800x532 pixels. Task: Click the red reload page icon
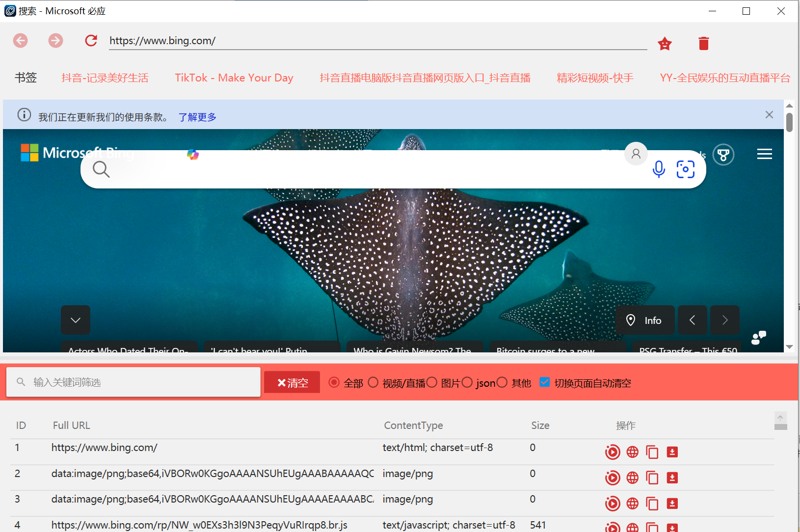(91, 41)
